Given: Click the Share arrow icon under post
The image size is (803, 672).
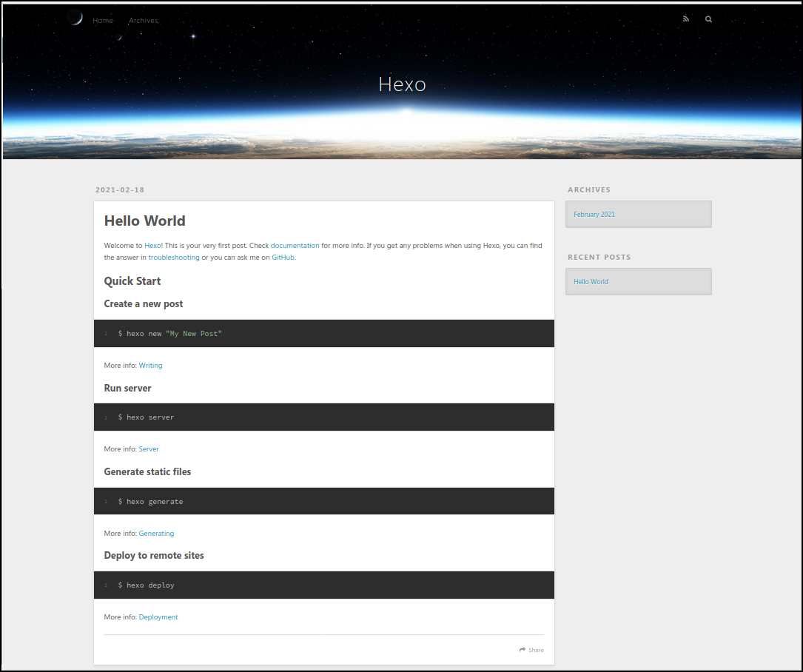Looking at the screenshot, I should (x=523, y=650).
